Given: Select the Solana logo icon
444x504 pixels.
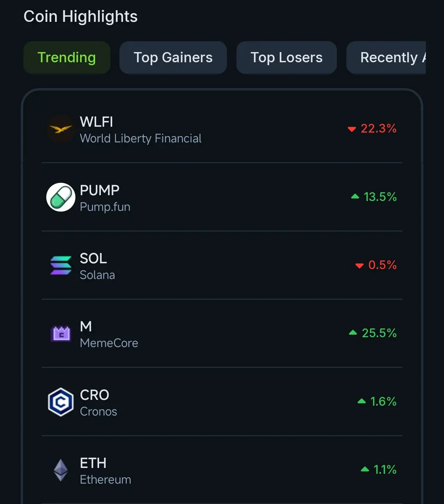Looking at the screenshot, I should pos(60,266).
